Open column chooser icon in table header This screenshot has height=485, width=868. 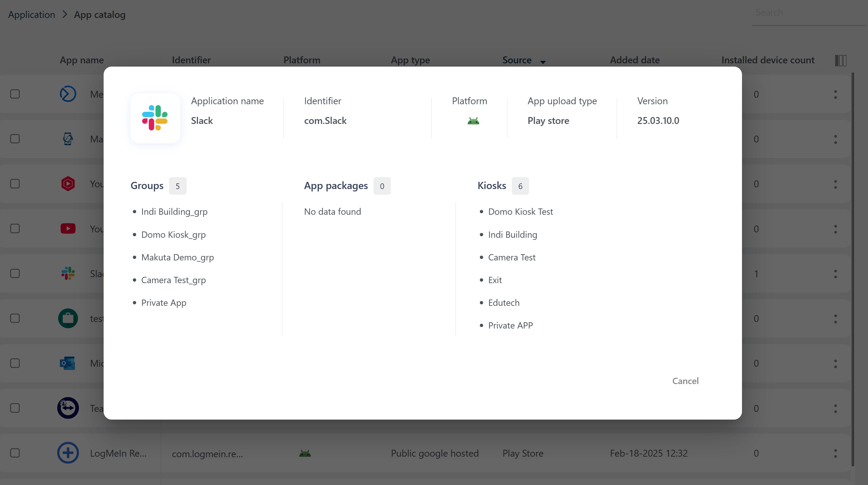pos(840,61)
